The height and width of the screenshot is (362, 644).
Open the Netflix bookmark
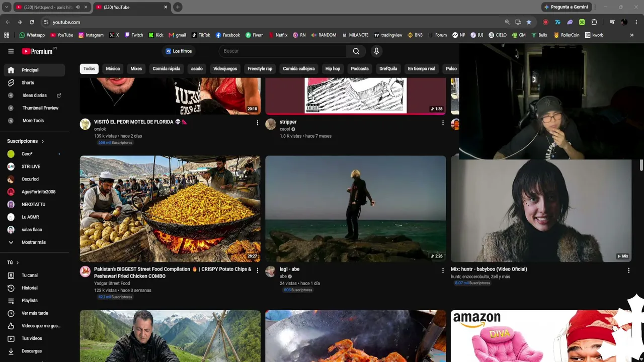tap(278, 35)
